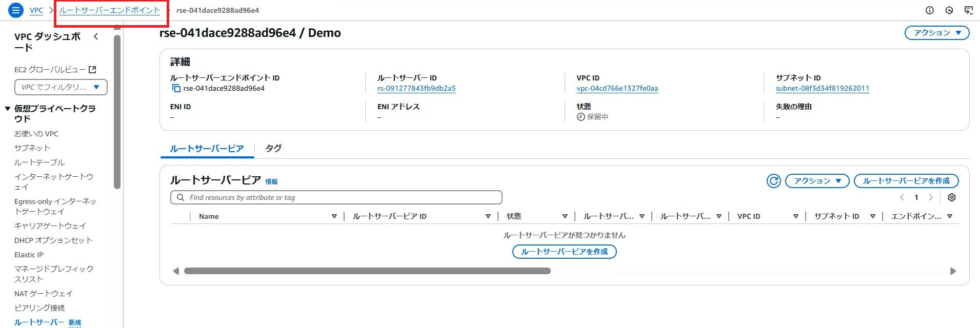The image size is (980, 328).
Task: Click the sidebar vertical scrollbar
Action: 117,112
